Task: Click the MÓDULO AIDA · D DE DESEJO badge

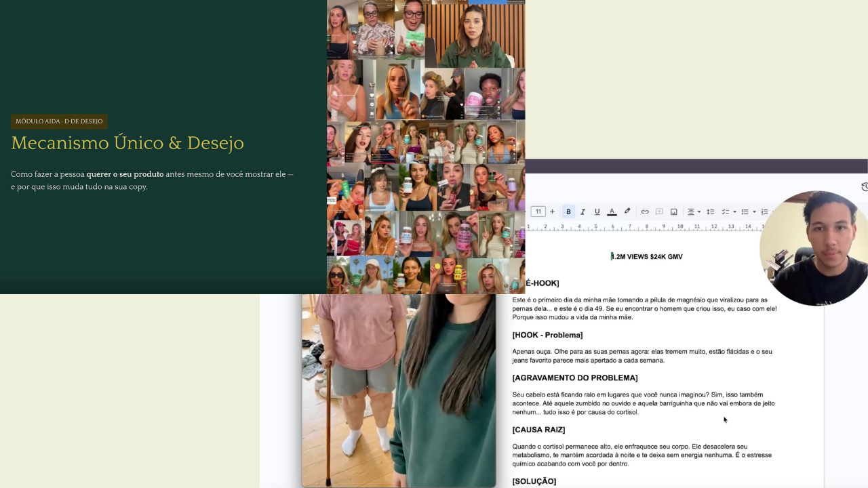Action: (x=59, y=121)
